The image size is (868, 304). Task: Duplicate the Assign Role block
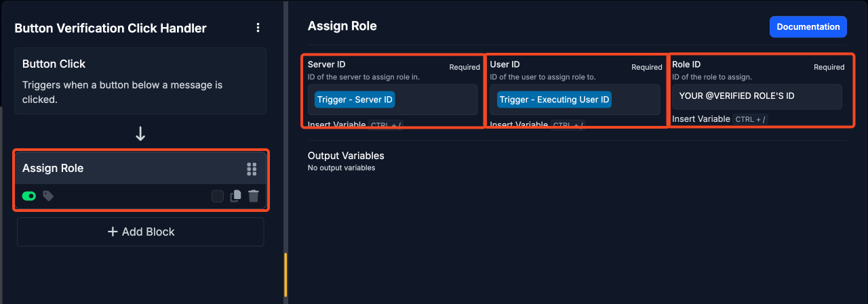click(x=235, y=196)
